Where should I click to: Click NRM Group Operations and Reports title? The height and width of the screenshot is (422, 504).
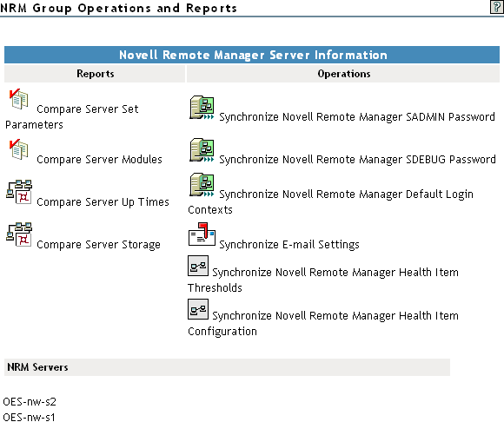point(118,8)
